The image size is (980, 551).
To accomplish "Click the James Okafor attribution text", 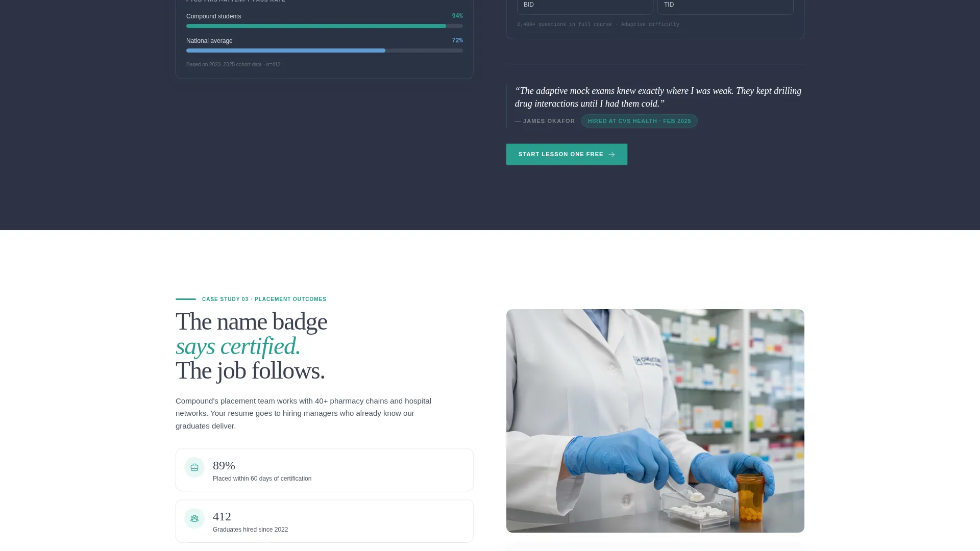I will [x=545, y=121].
